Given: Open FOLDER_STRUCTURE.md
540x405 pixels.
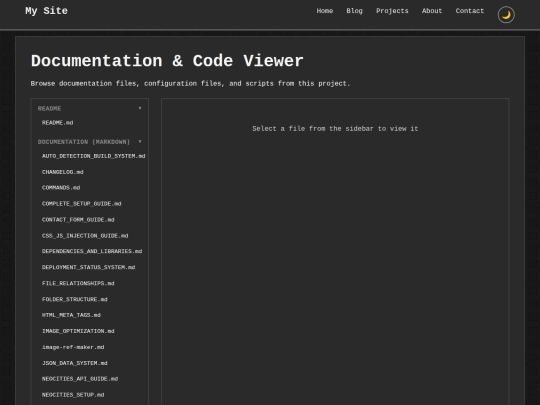Looking at the screenshot, I should click(75, 299).
